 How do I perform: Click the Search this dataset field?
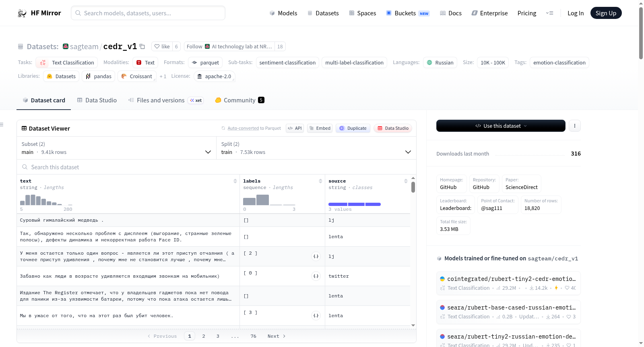(217, 167)
